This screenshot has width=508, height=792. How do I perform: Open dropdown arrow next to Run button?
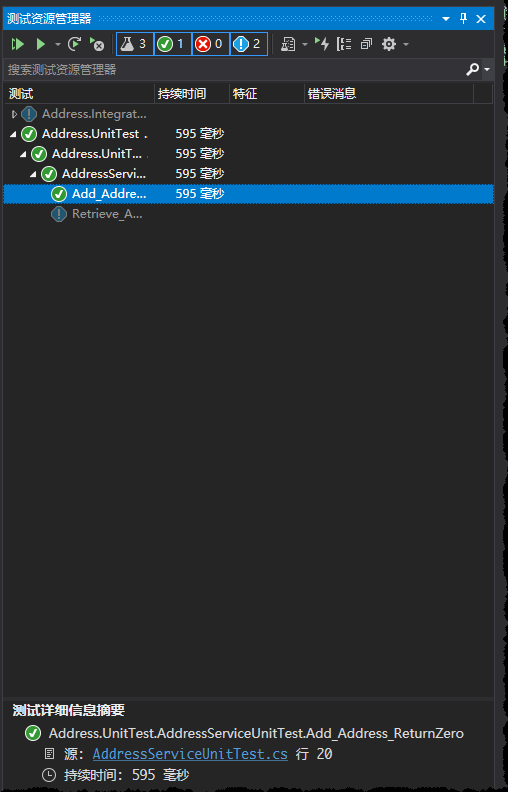(58, 44)
